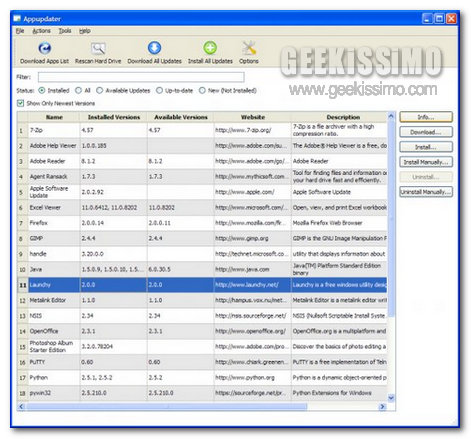Select the pywin32 row
This screenshot has height=439, width=471.
tap(202, 393)
